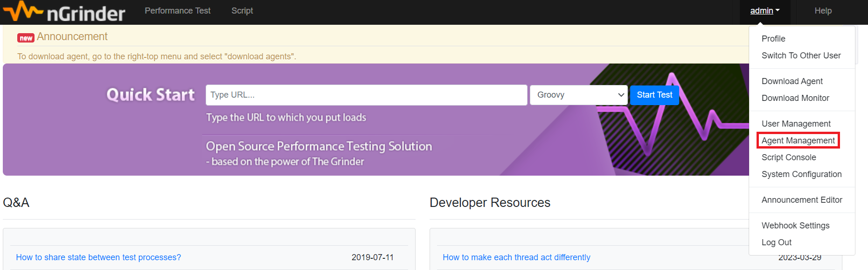Select Profile from the admin menu
868x270 pixels.
(x=773, y=39)
